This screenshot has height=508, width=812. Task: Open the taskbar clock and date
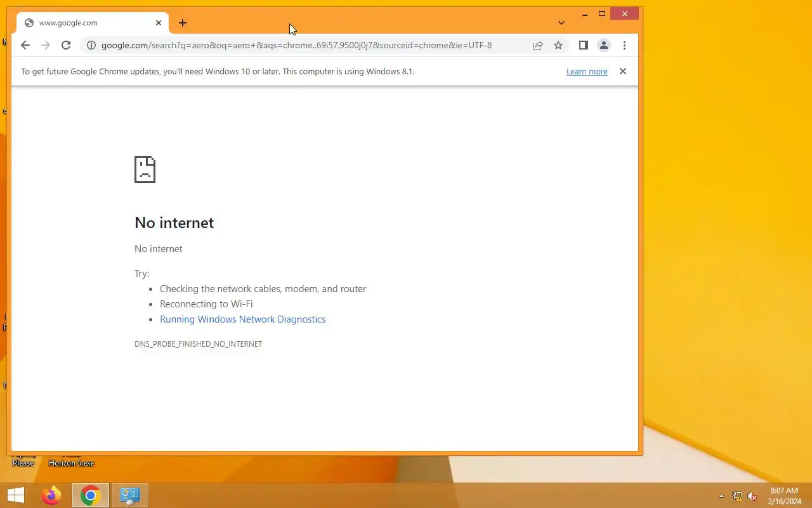[784, 496]
